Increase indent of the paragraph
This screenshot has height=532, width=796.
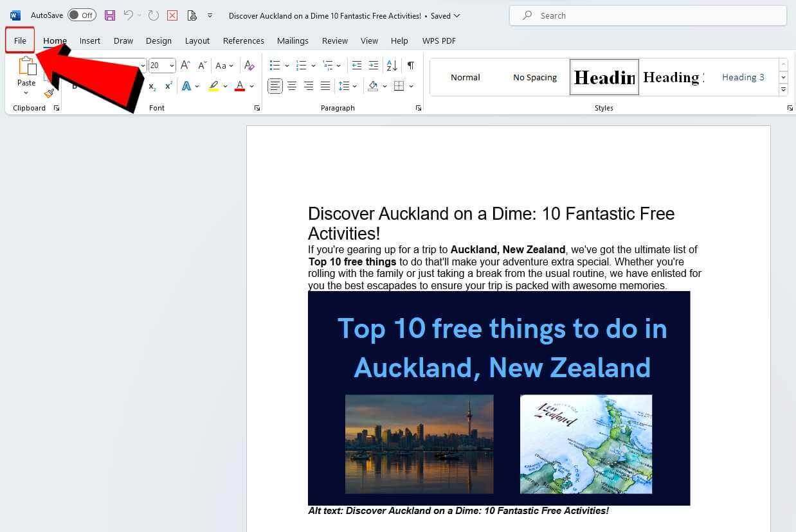click(x=373, y=65)
